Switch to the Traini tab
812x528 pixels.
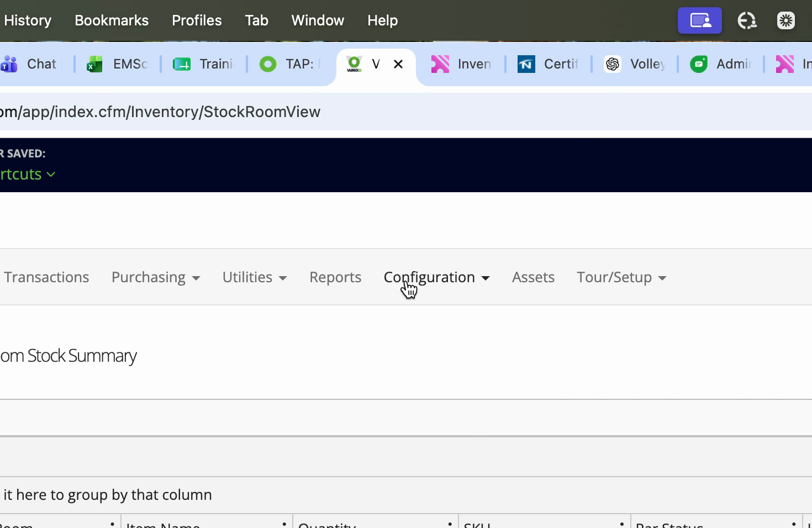(203, 64)
